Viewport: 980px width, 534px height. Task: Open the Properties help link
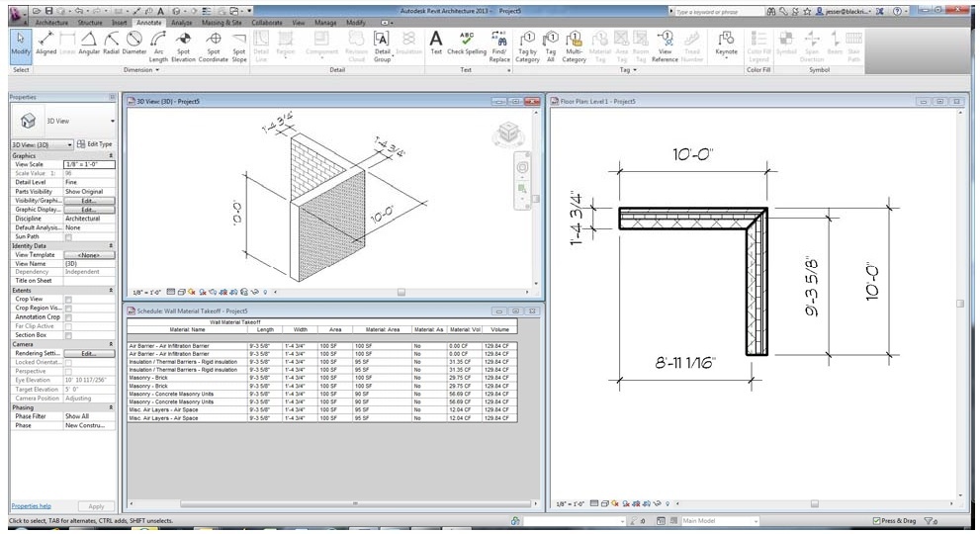click(31, 505)
